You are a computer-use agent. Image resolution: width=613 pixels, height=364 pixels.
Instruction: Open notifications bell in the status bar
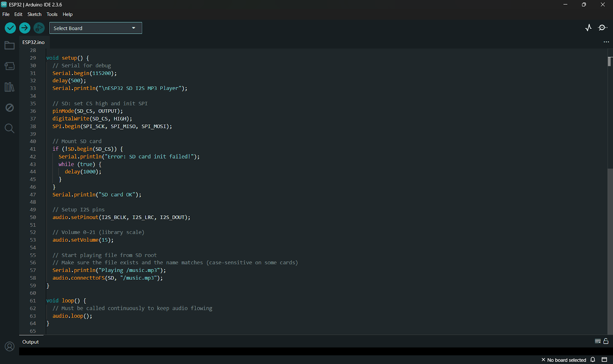pyautogui.click(x=593, y=360)
